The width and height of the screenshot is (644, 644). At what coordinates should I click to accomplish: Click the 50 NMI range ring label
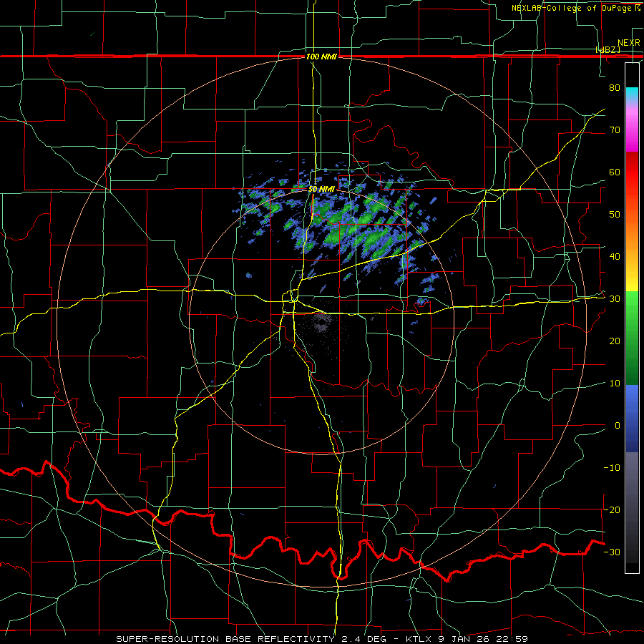tap(321, 190)
